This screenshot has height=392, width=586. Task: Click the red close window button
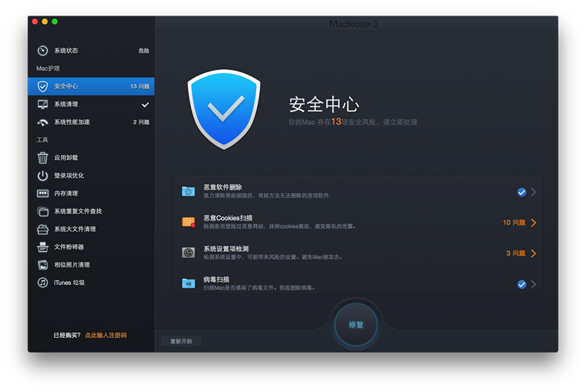35,21
